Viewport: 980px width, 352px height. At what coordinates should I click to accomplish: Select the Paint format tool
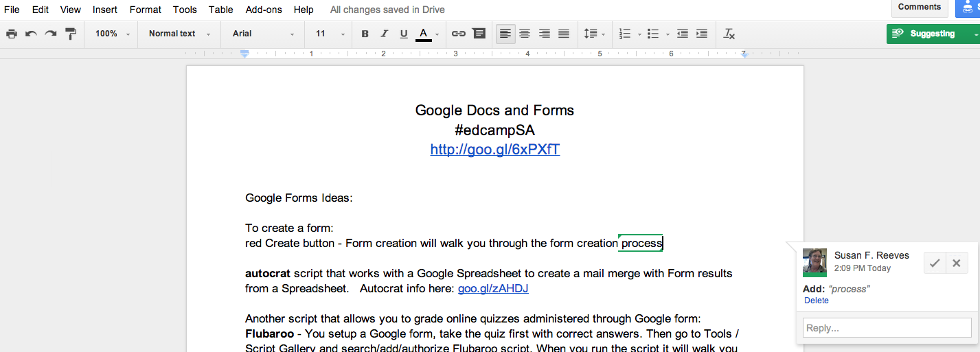click(70, 34)
